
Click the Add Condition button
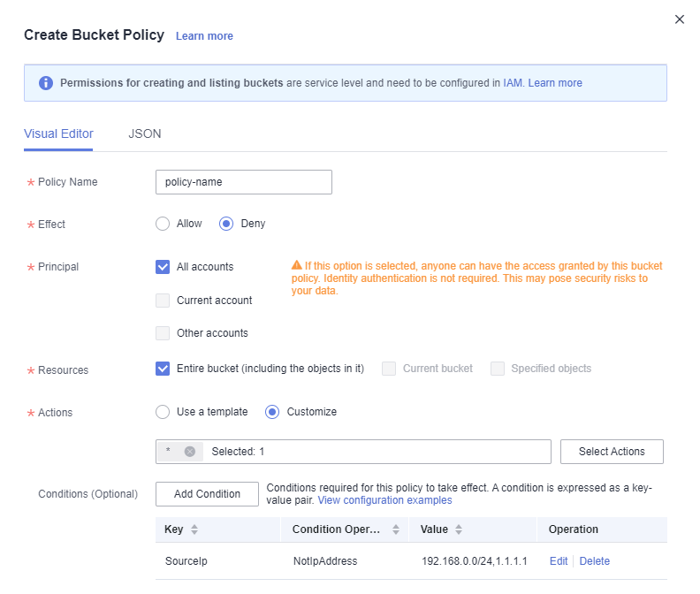pyautogui.click(x=207, y=494)
